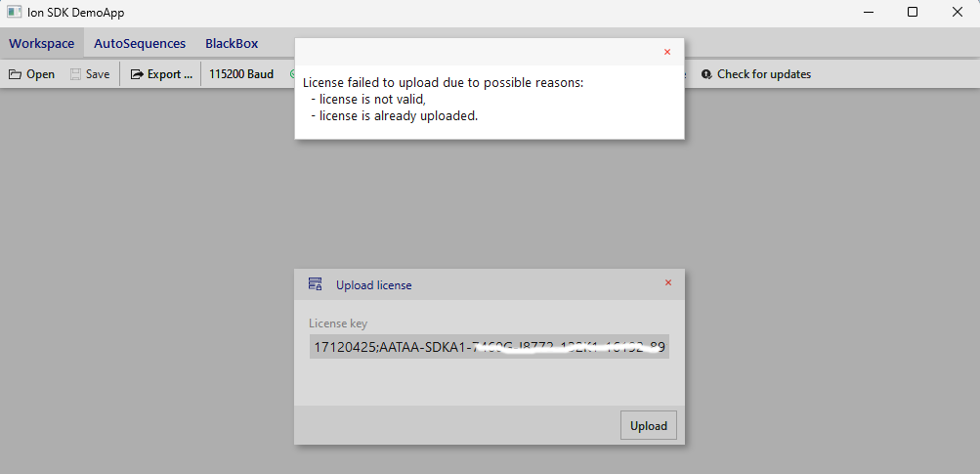Image resolution: width=980 pixels, height=474 pixels.
Task: Click the Ion SDK DemoApp title bar icon
Action: (x=14, y=12)
